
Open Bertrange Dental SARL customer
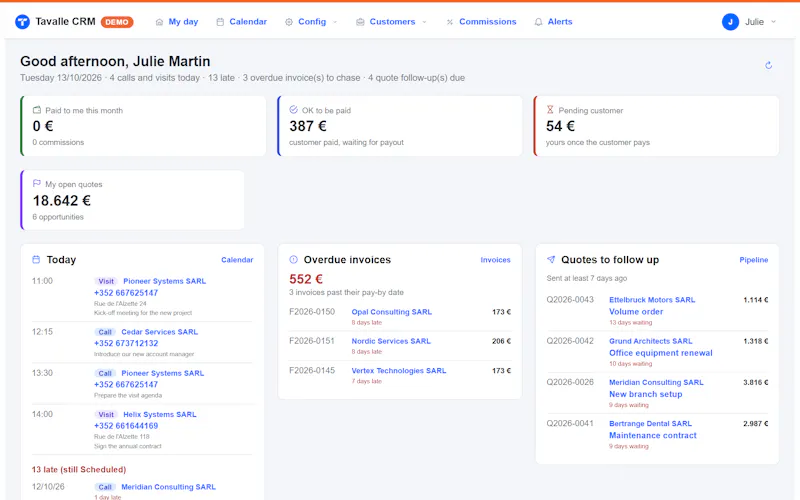pyautogui.click(x=651, y=423)
